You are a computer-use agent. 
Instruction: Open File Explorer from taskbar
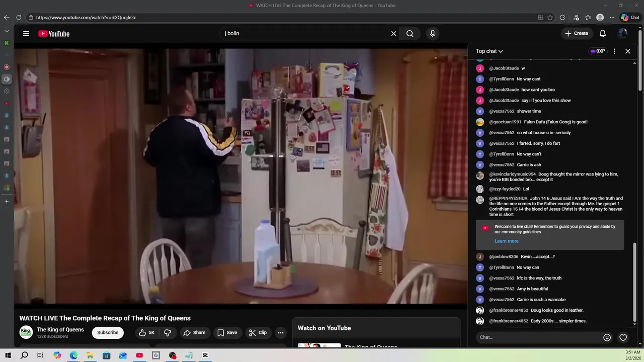point(90,355)
